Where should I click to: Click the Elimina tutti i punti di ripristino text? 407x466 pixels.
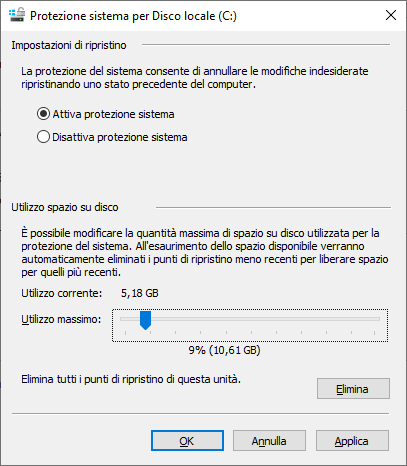coord(131,379)
